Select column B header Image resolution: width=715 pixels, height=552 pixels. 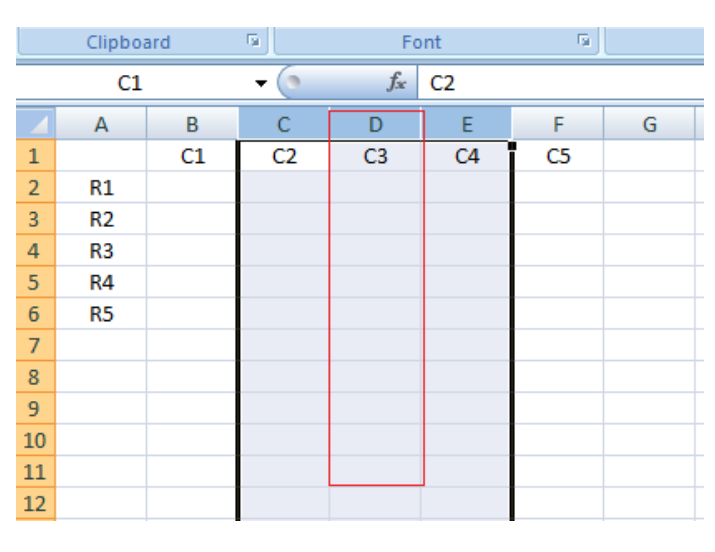pos(192,126)
